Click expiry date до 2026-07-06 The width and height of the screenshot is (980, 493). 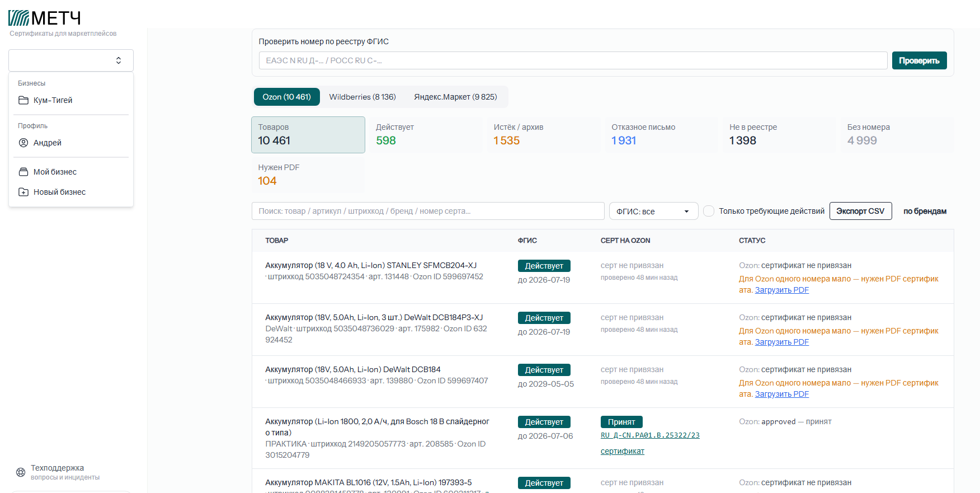(545, 436)
